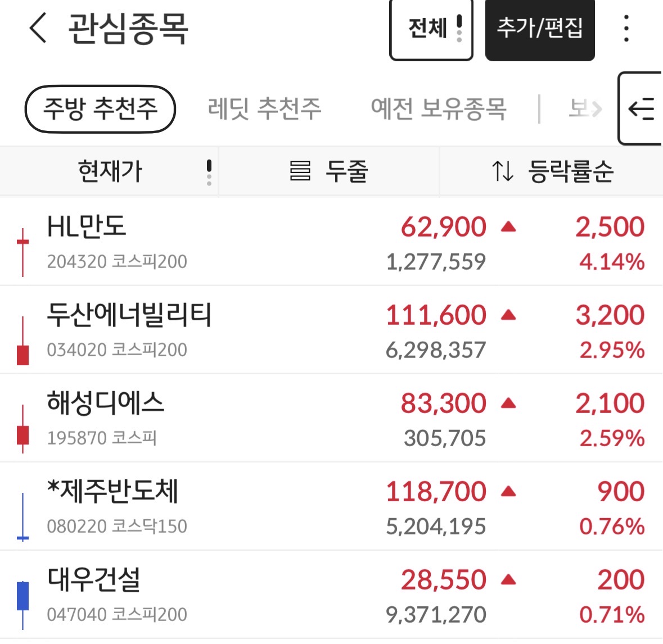Tap the 대우건설 blue candlestick icon
This screenshot has height=644, width=663.
(x=23, y=605)
